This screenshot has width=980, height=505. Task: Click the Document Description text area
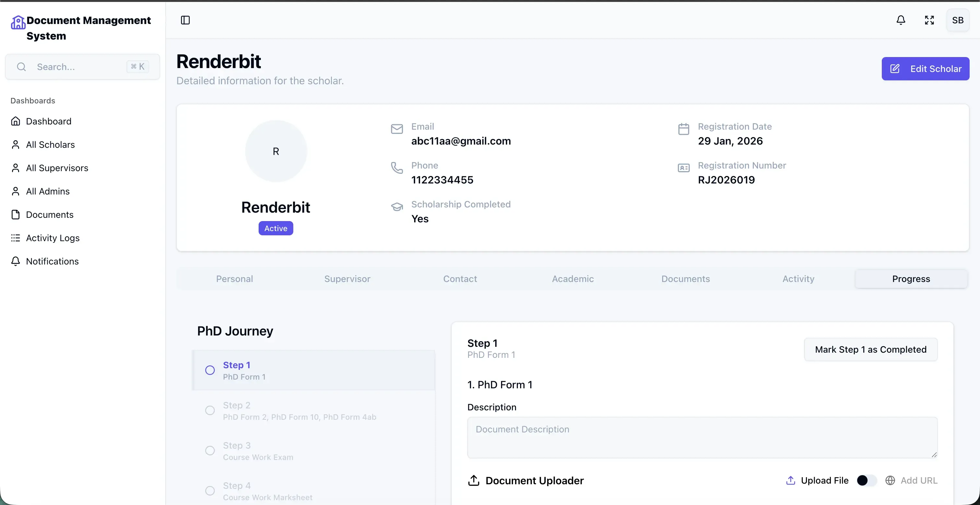[x=702, y=438]
